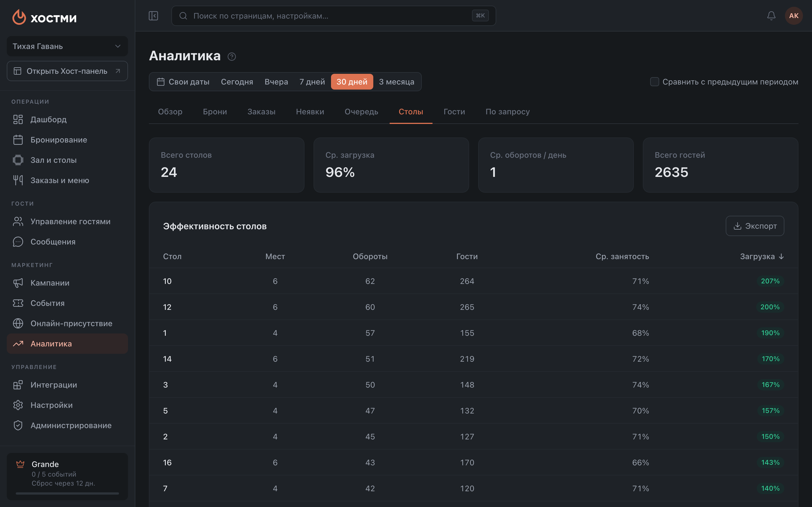The height and width of the screenshot is (507, 812).
Task: Enable Сравнить с предыдущим периодом checkbox
Action: [x=654, y=82]
